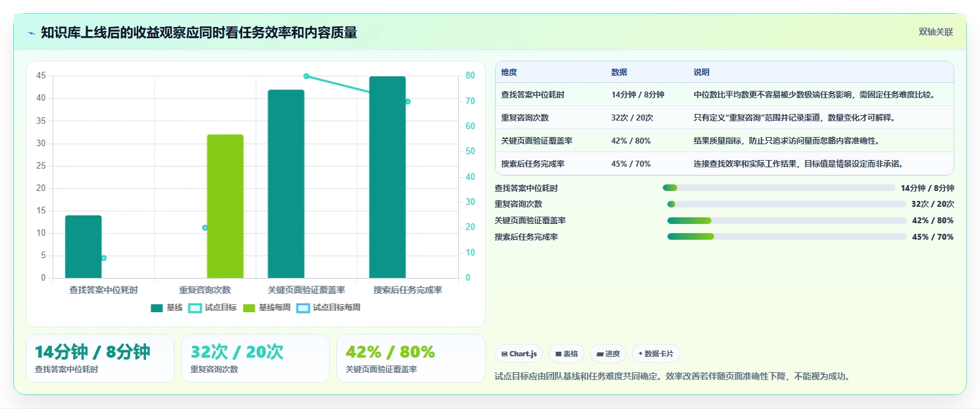The image size is (980, 409).
Task: Click the 搜索后任务完成率 teal bar in chart
Action: pyautogui.click(x=387, y=177)
